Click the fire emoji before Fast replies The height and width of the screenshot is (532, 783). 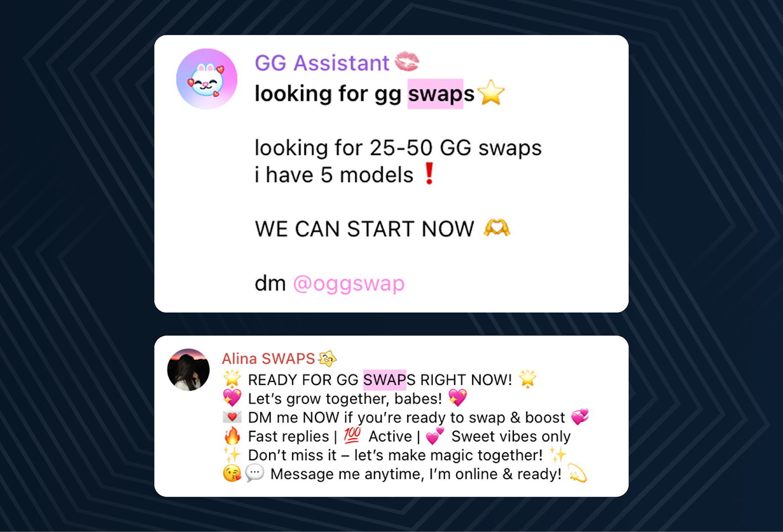(x=232, y=436)
